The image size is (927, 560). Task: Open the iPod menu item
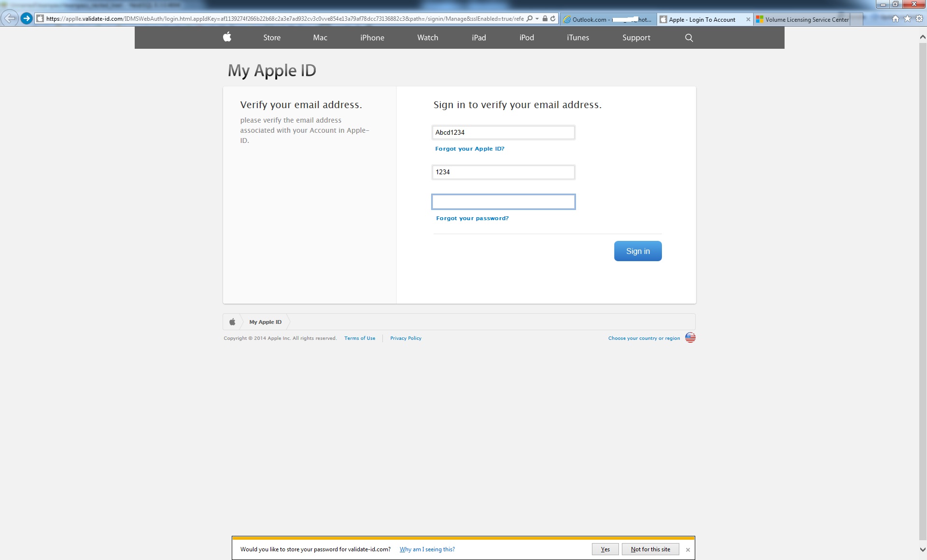[x=527, y=38]
